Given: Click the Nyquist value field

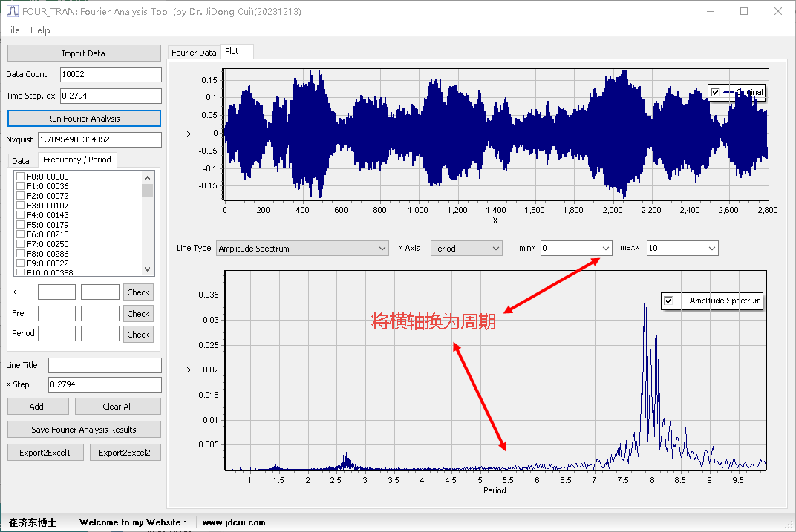Looking at the screenshot, I should coord(99,139).
